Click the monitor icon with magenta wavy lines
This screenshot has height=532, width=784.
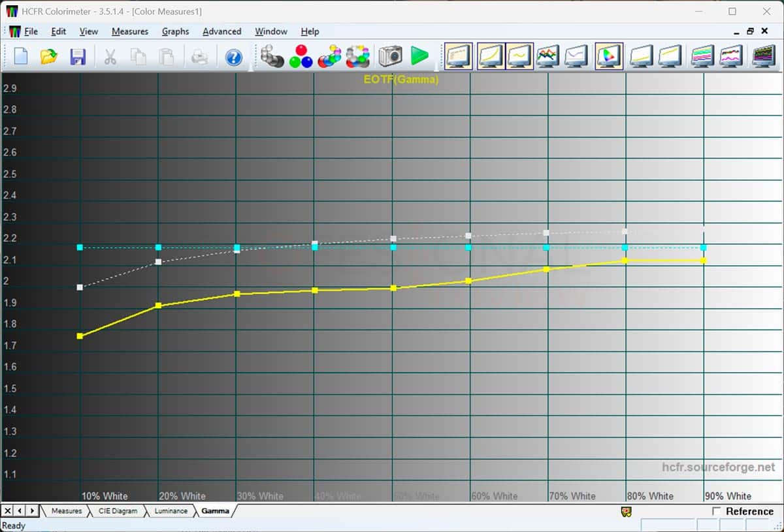(x=731, y=56)
